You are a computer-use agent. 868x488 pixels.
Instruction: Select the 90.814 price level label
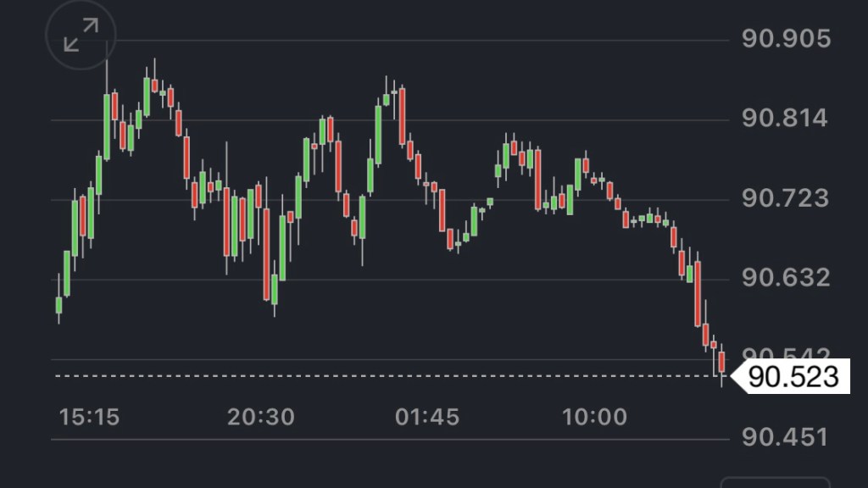point(786,119)
